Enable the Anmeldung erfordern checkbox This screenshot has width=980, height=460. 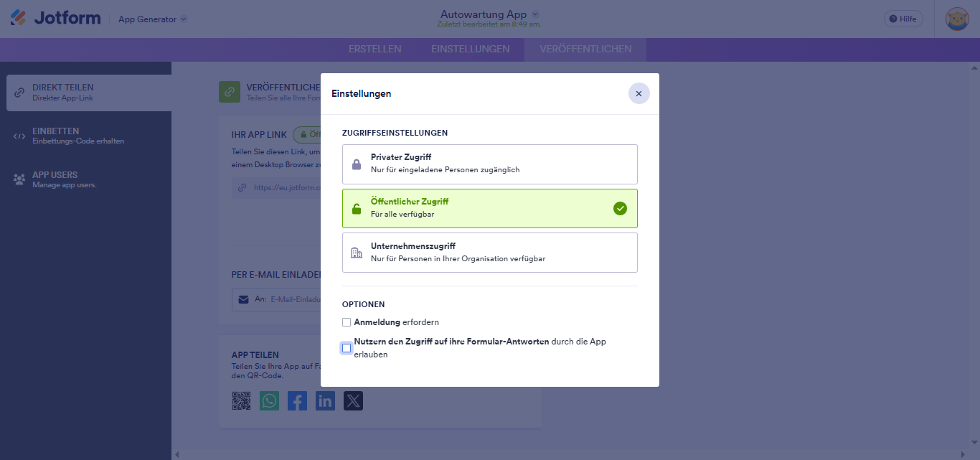347,322
